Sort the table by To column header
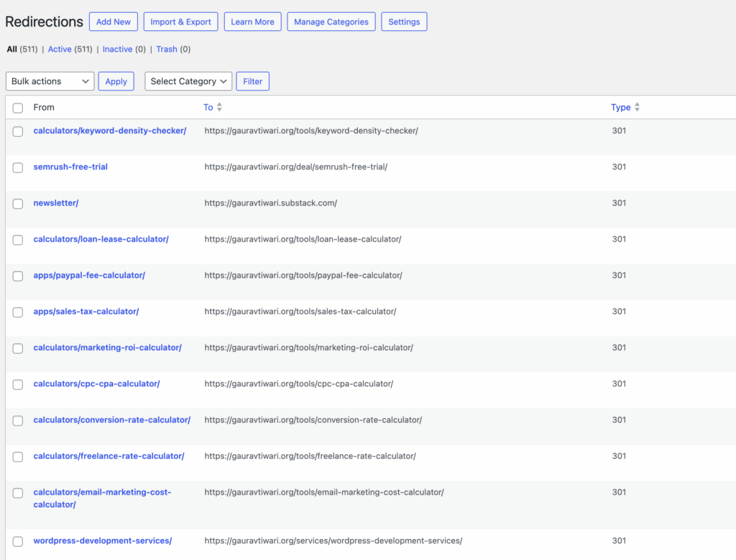 tap(208, 107)
